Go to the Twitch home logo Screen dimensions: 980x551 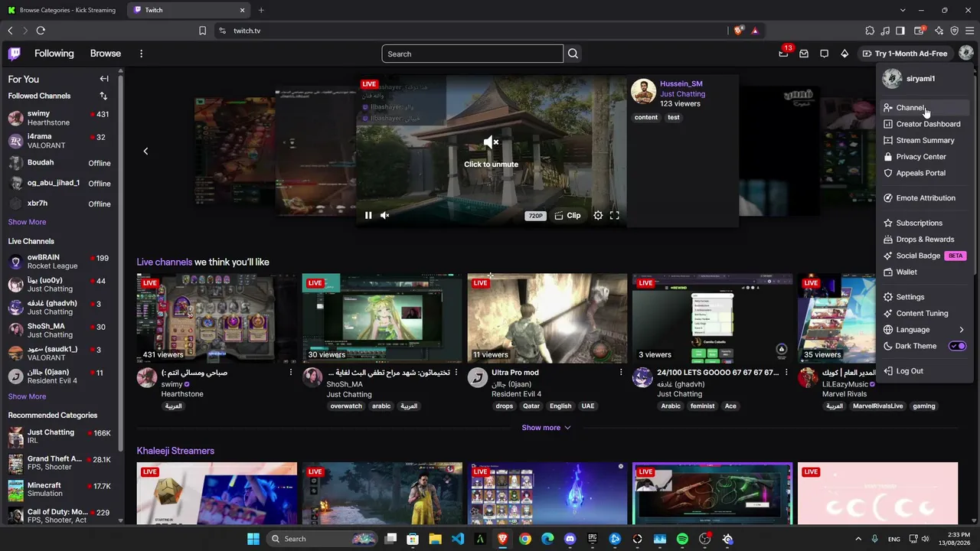pyautogui.click(x=15, y=54)
